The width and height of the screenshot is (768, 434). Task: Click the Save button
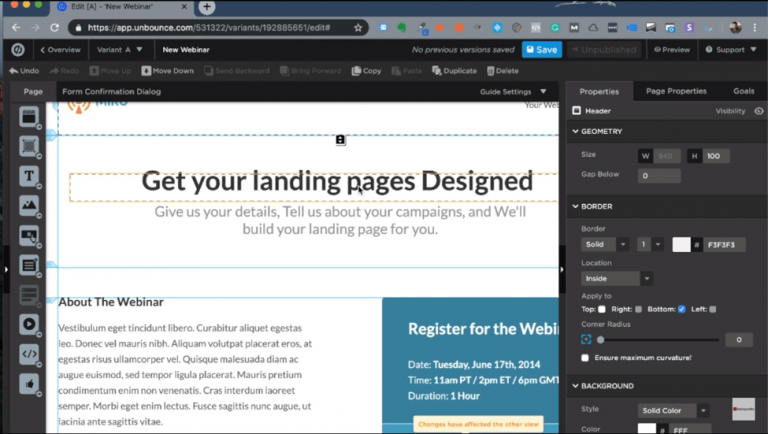pyautogui.click(x=542, y=49)
